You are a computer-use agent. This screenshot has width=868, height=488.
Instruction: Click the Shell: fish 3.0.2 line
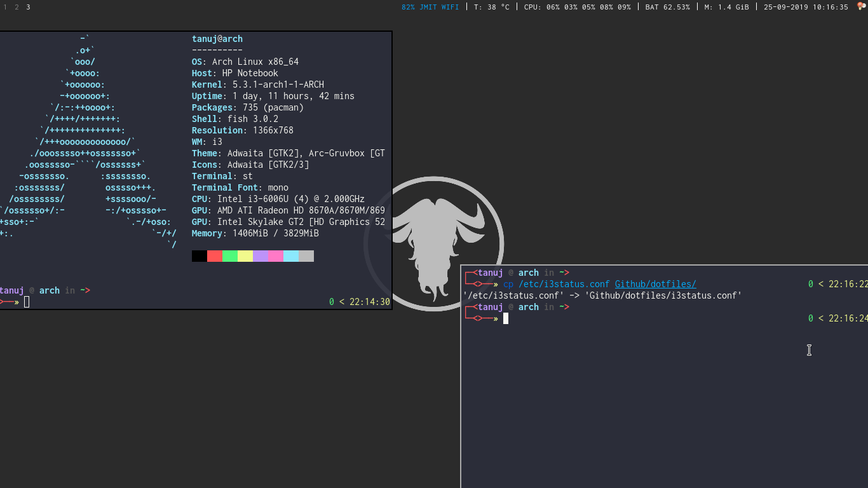[x=235, y=119]
